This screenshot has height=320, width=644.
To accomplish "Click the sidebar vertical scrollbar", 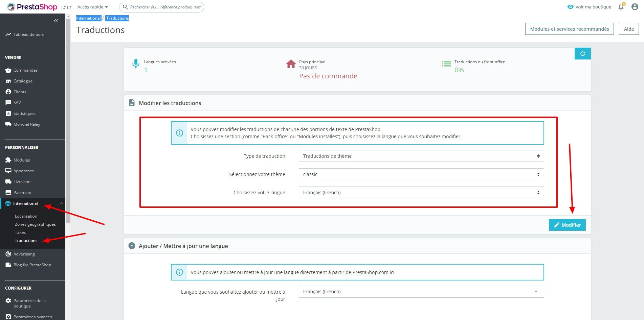I will coord(68,122).
